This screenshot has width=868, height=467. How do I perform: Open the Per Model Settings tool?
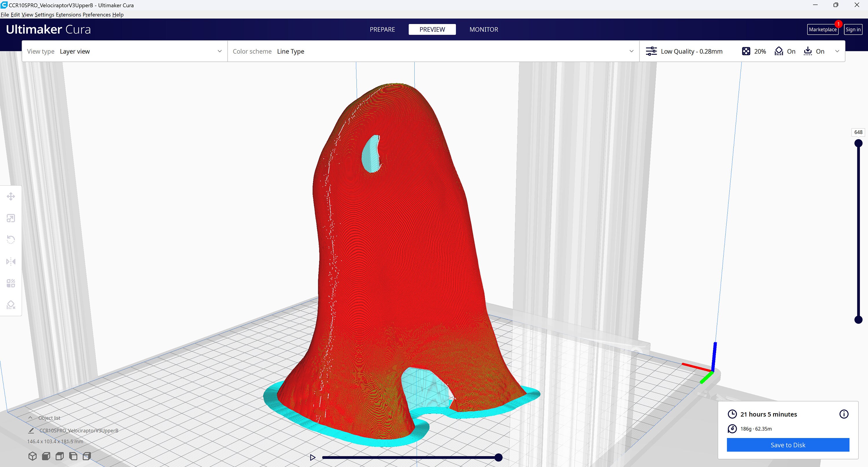click(11, 283)
